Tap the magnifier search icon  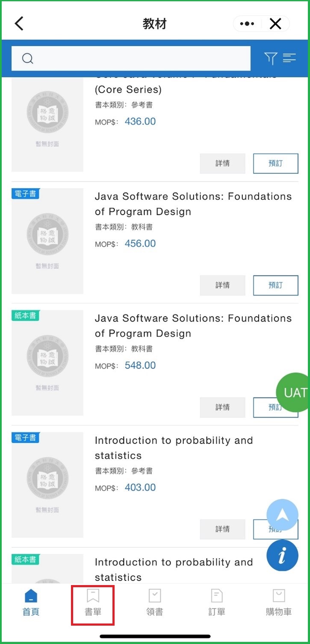27,59
